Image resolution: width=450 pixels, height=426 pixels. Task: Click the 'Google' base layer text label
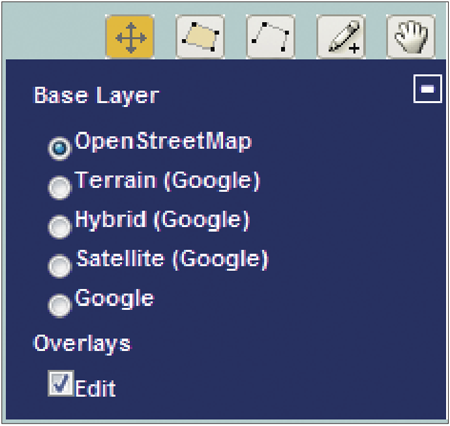coord(115,299)
